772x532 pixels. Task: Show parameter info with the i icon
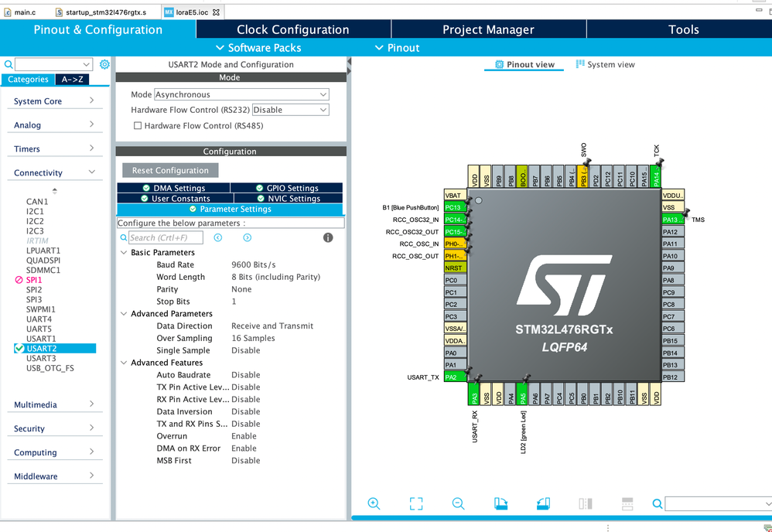click(x=328, y=237)
